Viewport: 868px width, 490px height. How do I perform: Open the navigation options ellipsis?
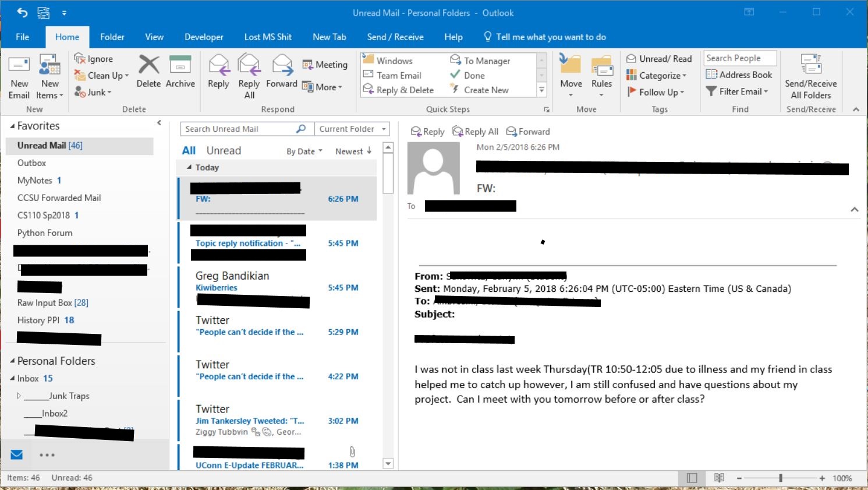coord(47,455)
